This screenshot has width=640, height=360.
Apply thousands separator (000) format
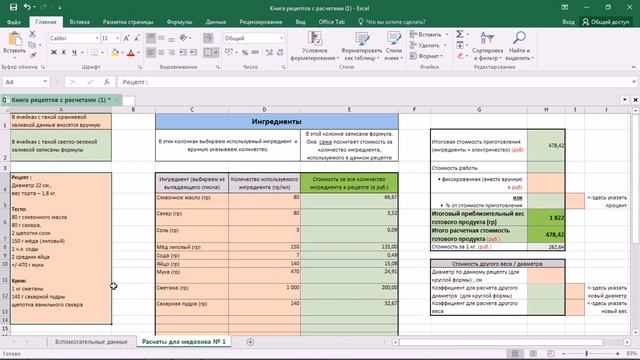[x=256, y=53]
